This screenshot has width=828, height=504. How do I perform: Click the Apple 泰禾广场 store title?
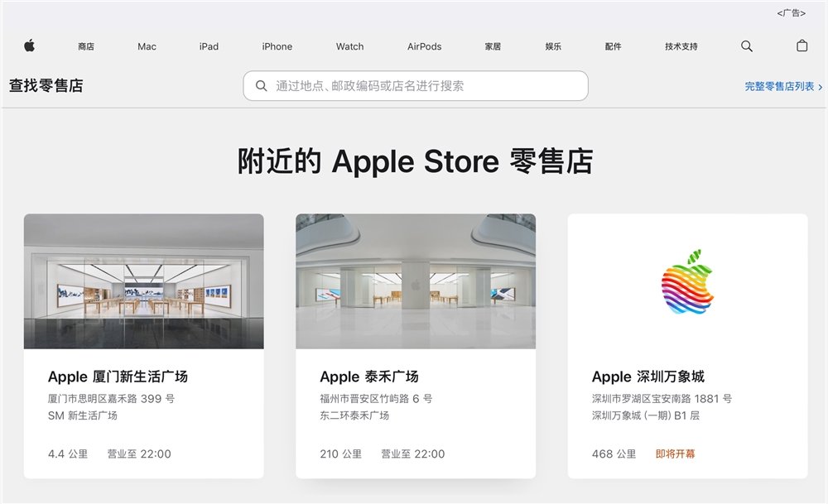tap(369, 377)
